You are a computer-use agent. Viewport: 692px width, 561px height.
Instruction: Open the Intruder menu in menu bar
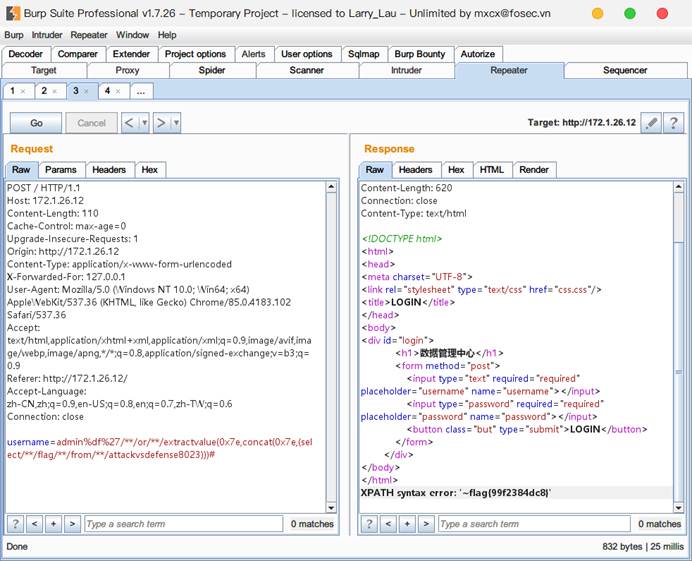[47, 35]
